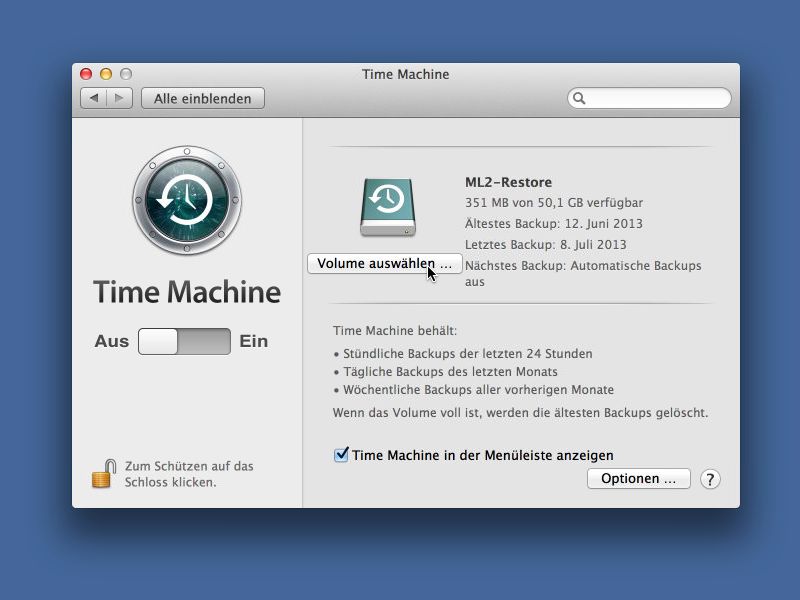Click the Nächstes Backup status text
The height and width of the screenshot is (600, 800).
coord(583,273)
